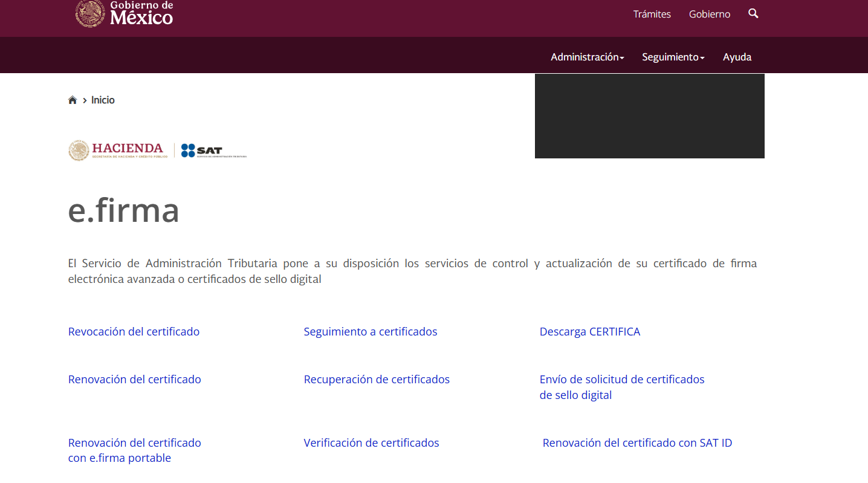Open Renovación del certificado con SAT ID
This screenshot has width=868, height=483.
[x=637, y=442]
